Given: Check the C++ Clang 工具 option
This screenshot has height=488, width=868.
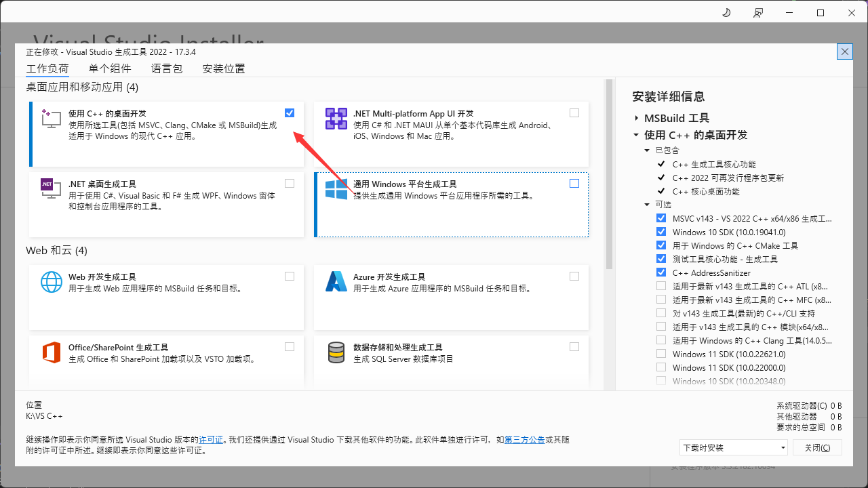Looking at the screenshot, I should [661, 340].
